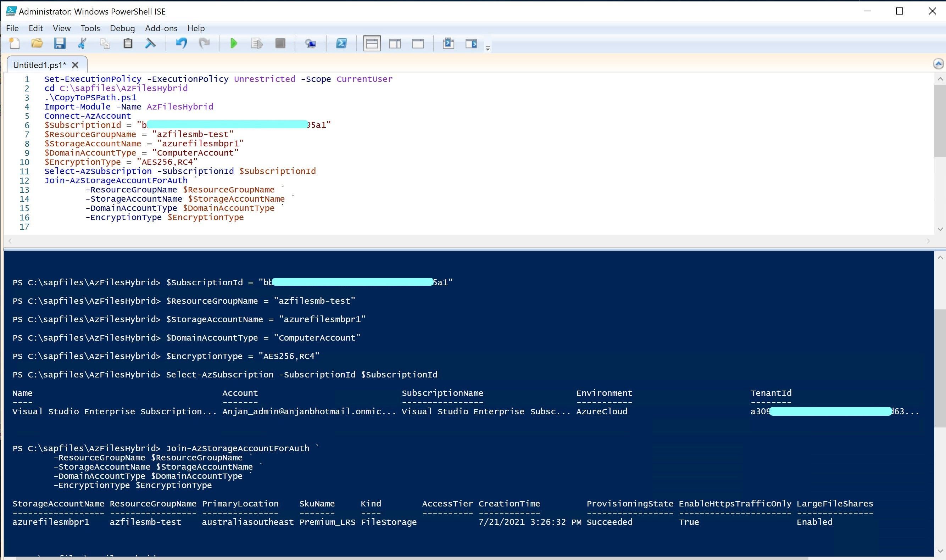Screen dimensions: 946x560
Task: Select the Untitled1.ps1 script tab
Action: pos(39,65)
